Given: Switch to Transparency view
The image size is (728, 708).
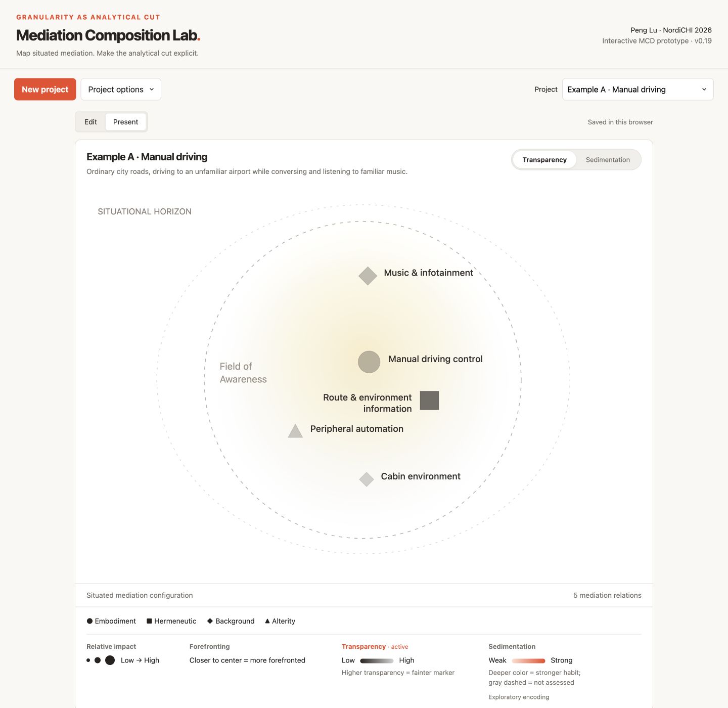Looking at the screenshot, I should (544, 160).
